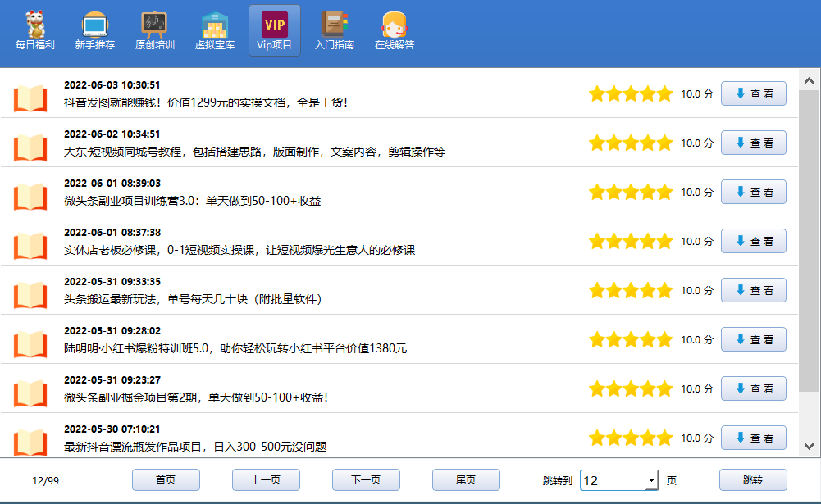
Task: Click book icon for 头条搬运最新玩法 entry
Action: coord(30,295)
